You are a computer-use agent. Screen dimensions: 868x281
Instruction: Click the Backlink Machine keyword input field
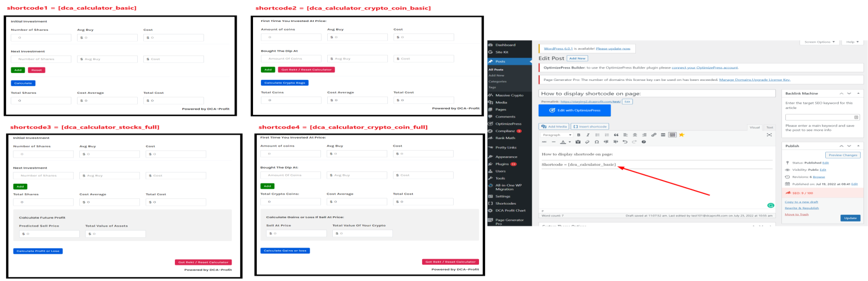click(822, 117)
